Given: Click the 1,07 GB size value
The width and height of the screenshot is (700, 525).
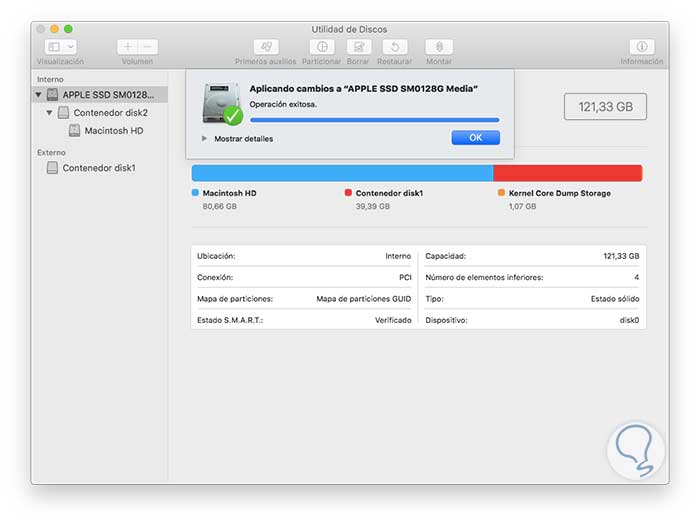Looking at the screenshot, I should point(522,206).
